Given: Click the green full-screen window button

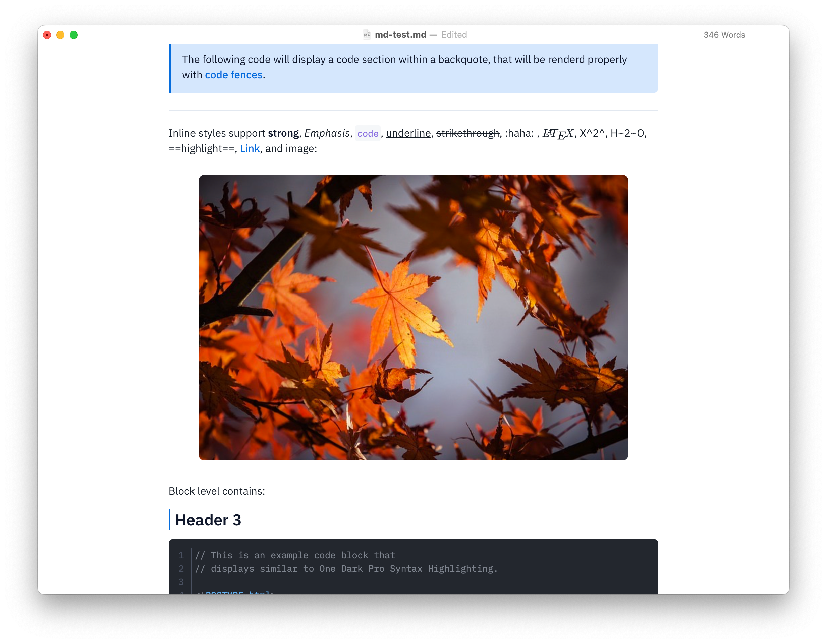Looking at the screenshot, I should click(74, 35).
